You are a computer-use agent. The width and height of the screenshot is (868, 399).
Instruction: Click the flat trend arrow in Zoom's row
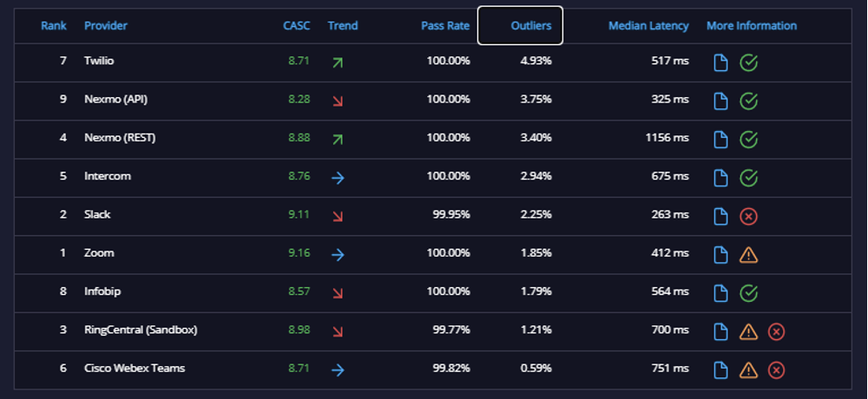pyautogui.click(x=338, y=254)
